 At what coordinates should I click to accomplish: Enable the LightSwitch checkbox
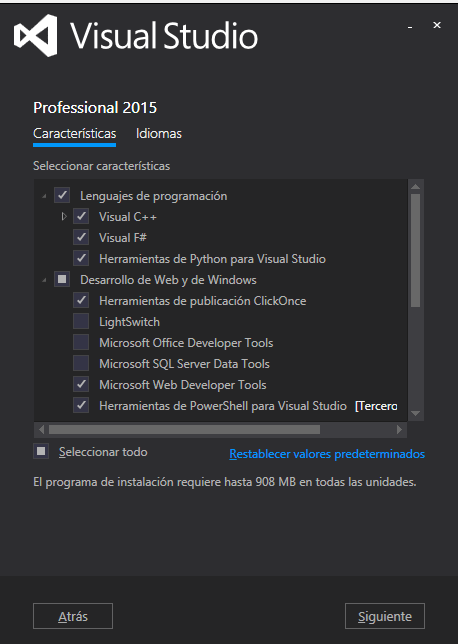point(81,321)
